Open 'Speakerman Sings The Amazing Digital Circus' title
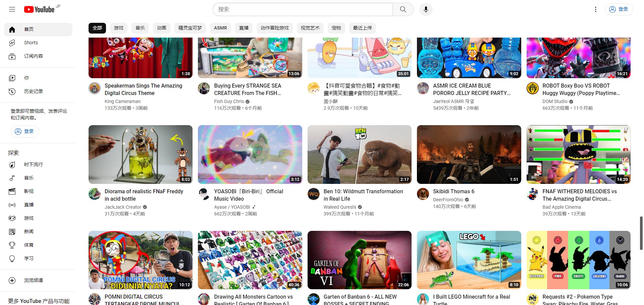 click(144, 90)
